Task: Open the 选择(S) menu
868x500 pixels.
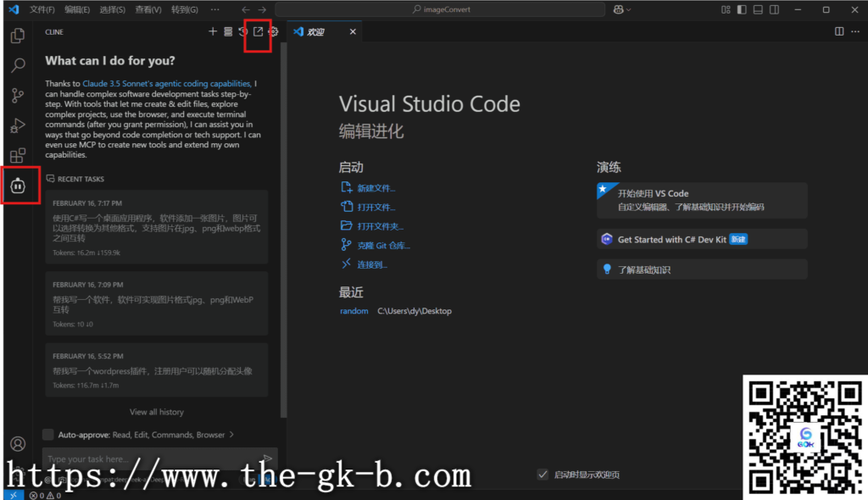Action: [113, 9]
